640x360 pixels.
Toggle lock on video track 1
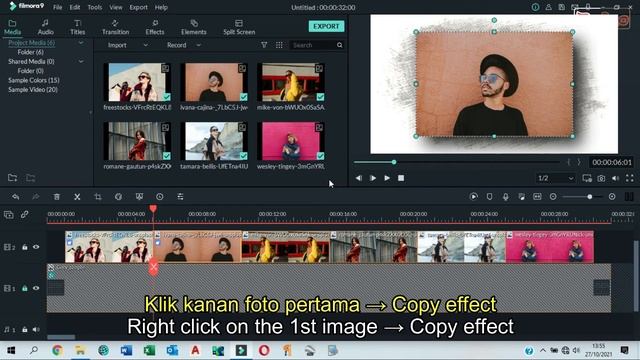click(25, 288)
